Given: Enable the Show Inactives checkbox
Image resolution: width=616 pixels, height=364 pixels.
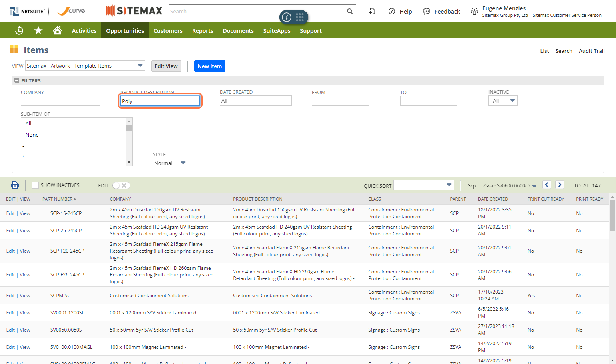Looking at the screenshot, I should (36, 185).
